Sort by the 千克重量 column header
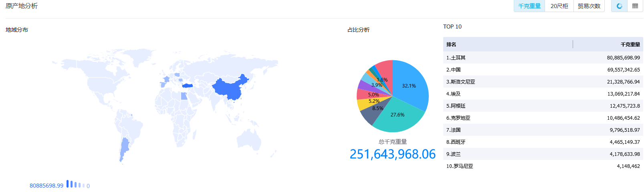Screen dimensions: 644x192 point(630,45)
